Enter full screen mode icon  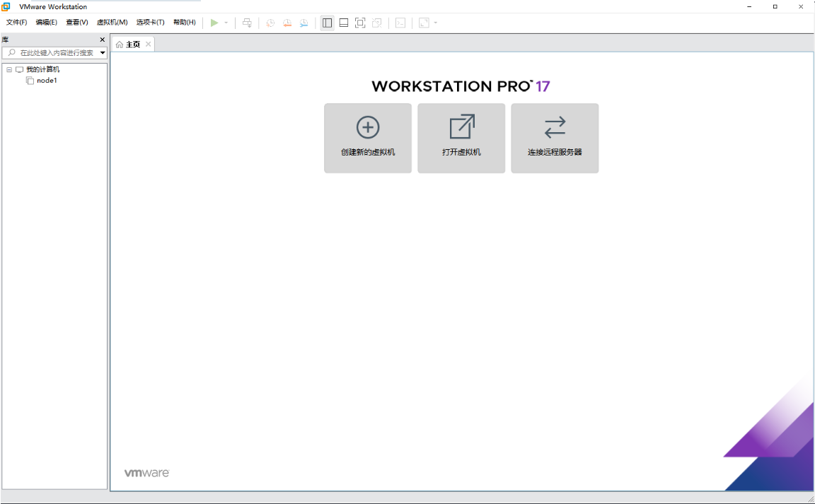click(x=360, y=23)
